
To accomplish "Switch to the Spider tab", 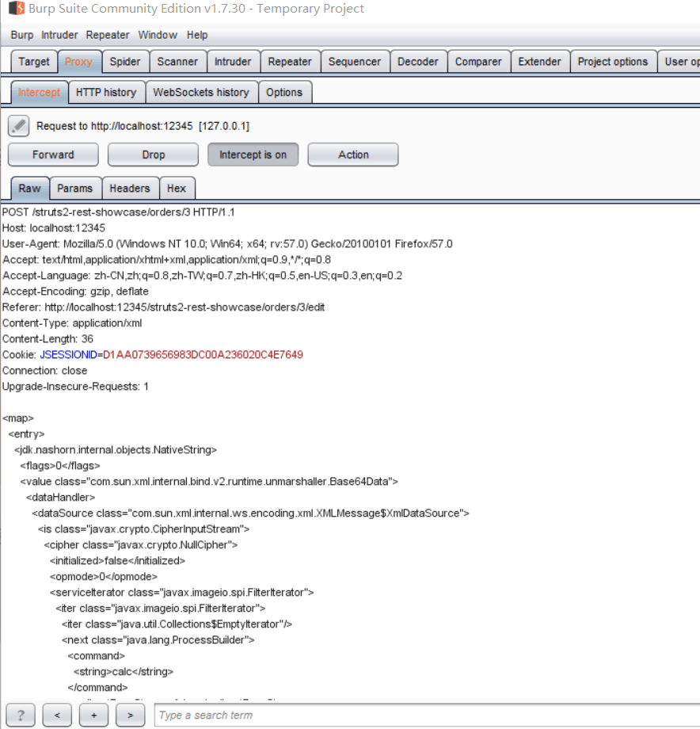I will [125, 62].
